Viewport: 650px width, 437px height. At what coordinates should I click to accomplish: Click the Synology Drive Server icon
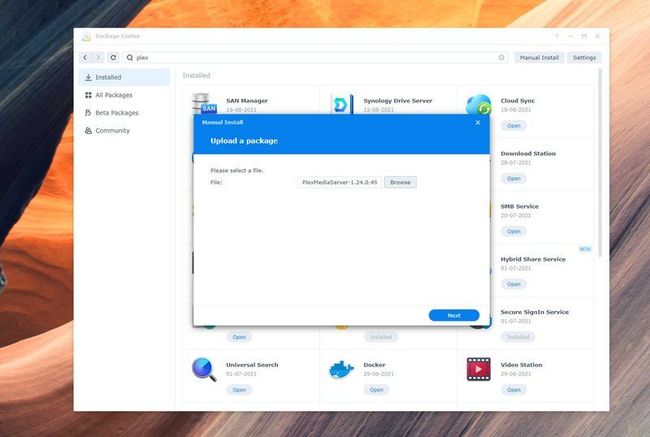342,104
